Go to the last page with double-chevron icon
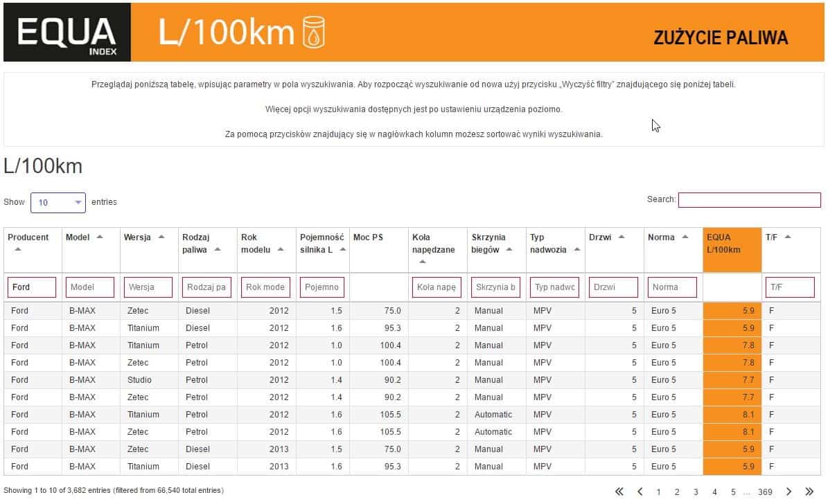The width and height of the screenshot is (828, 504). [x=809, y=492]
